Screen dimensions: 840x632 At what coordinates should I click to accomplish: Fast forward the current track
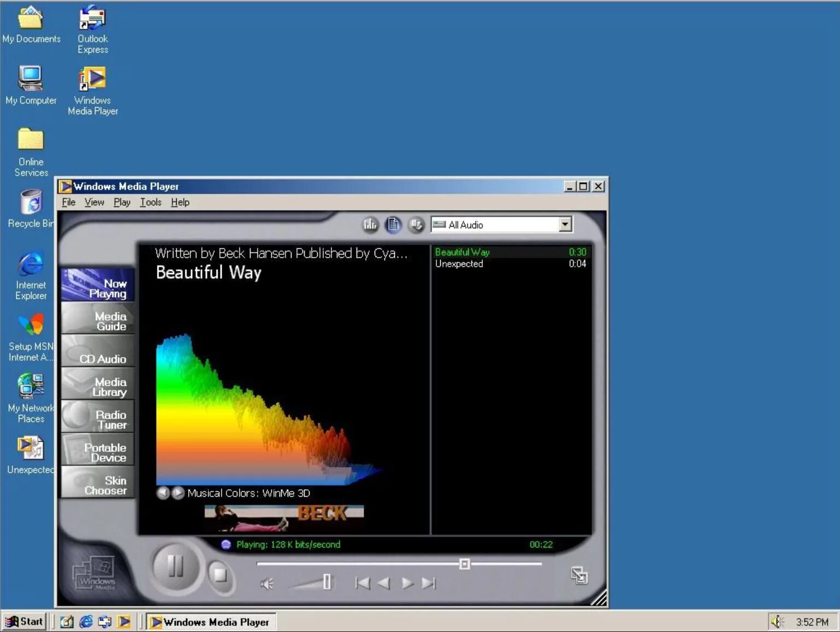coord(407,583)
